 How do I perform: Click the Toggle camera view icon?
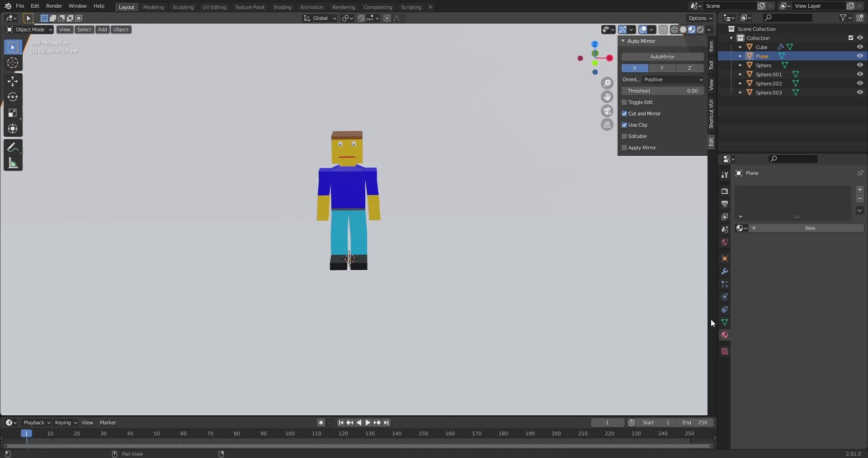tap(607, 111)
